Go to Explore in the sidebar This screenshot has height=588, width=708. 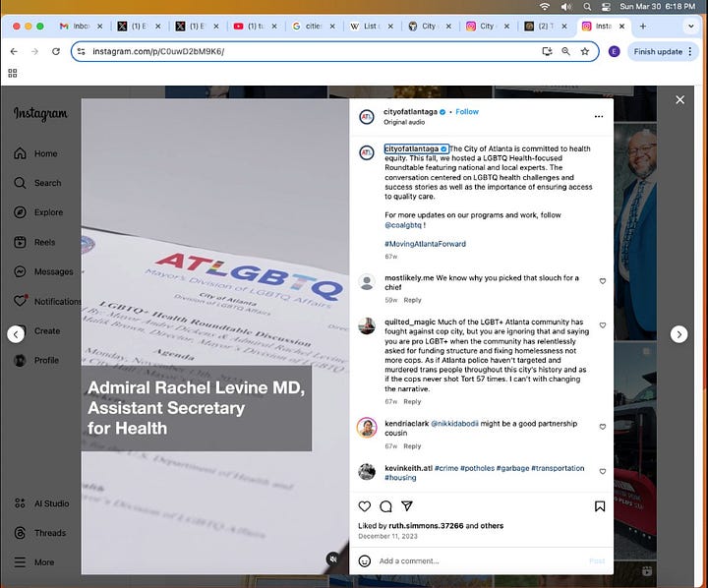[x=38, y=212]
